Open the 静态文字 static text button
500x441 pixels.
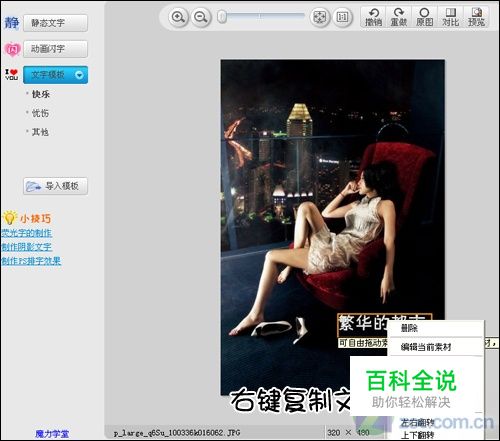coord(55,23)
